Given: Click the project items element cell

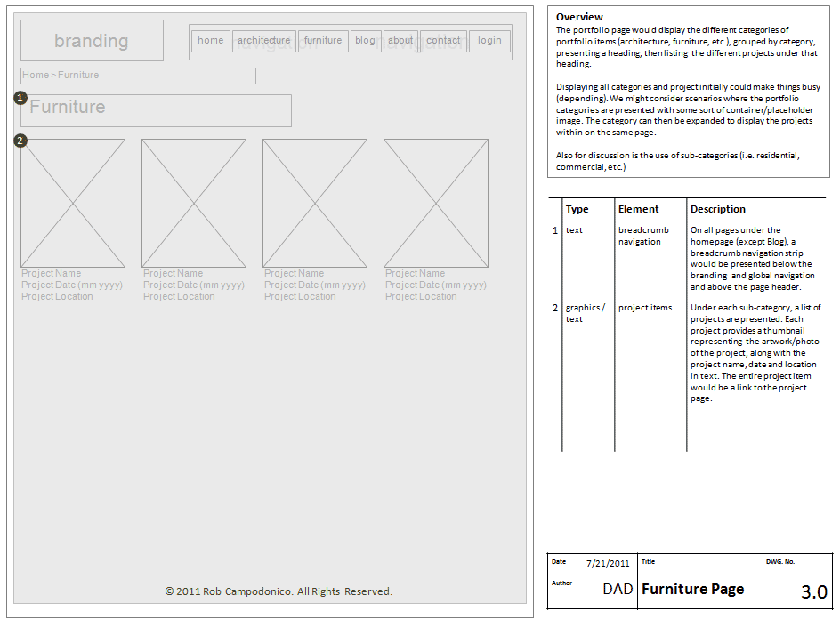Looking at the screenshot, I should 645,308.
